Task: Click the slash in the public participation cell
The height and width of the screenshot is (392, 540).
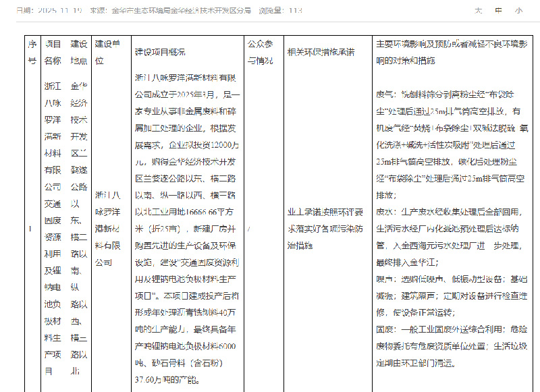Action: [250, 229]
